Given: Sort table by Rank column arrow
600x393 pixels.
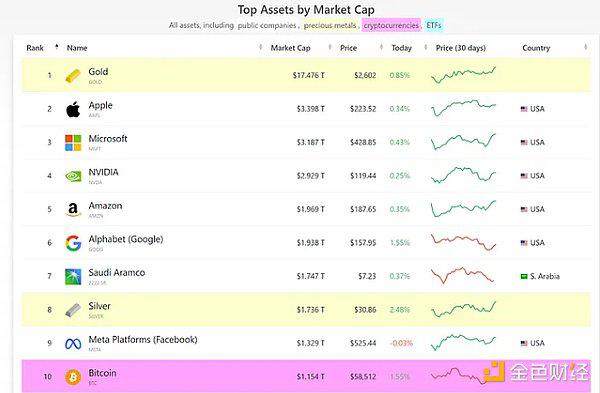Looking at the screenshot, I should click(x=57, y=47).
